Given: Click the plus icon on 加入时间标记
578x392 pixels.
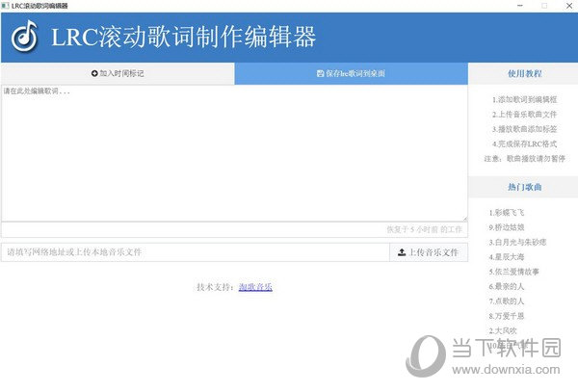Looking at the screenshot, I should pyautogui.click(x=94, y=73).
